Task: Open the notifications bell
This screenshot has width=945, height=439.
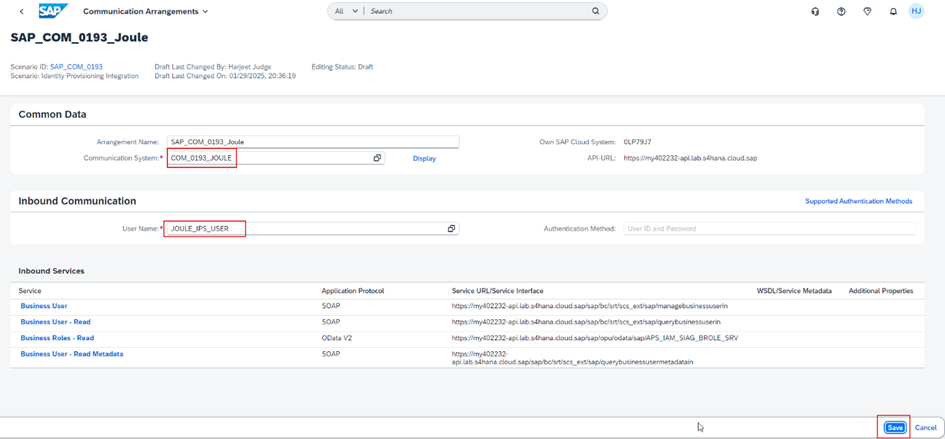Action: (x=893, y=12)
